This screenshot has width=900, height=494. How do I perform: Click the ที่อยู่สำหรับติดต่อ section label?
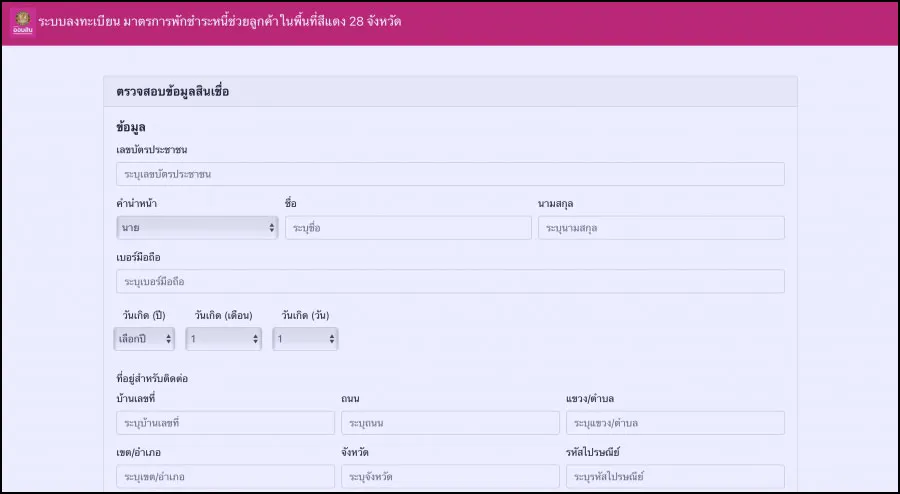coord(152,378)
